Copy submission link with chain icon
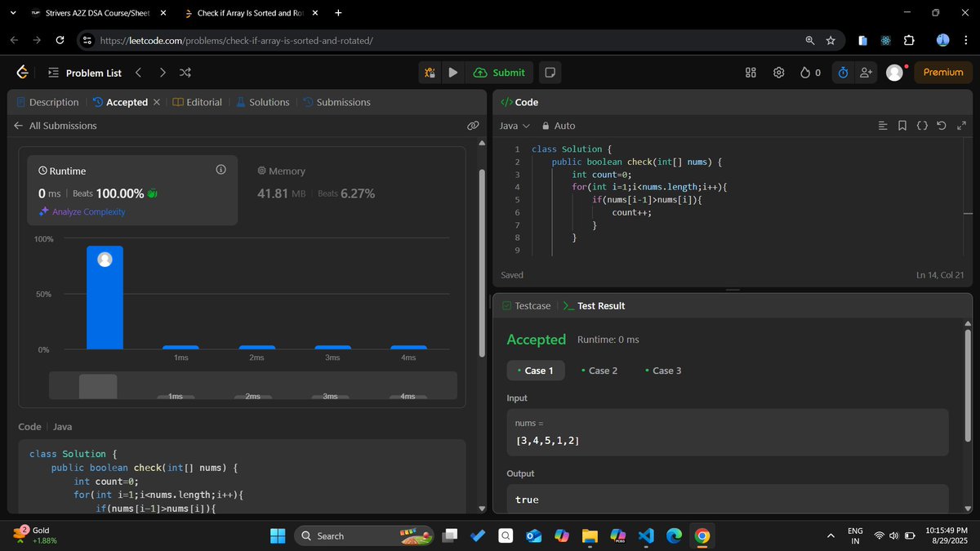 click(472, 126)
